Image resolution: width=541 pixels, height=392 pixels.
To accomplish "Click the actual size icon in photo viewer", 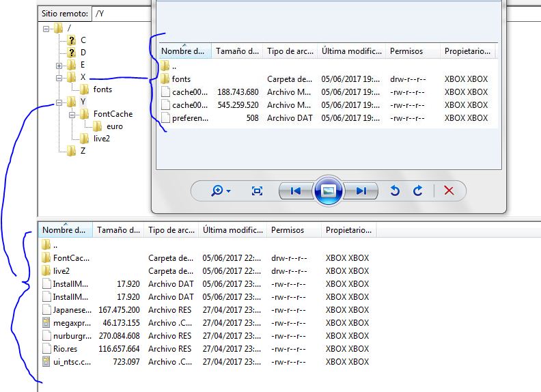I will click(257, 191).
